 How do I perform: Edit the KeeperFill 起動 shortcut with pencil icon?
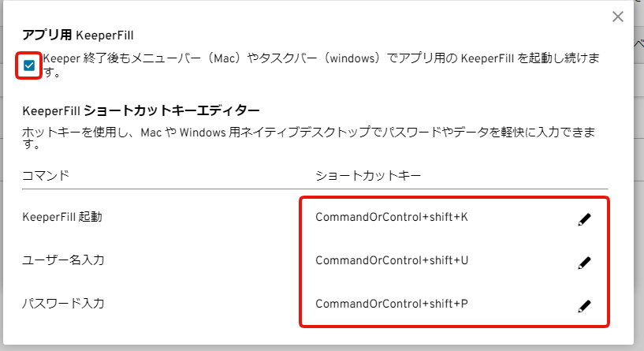pos(584,219)
